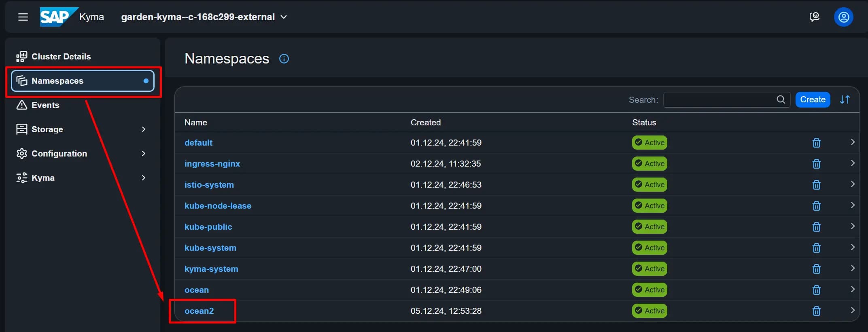This screenshot has height=332, width=868.
Task: Open kyma-system row details chevron
Action: (x=853, y=268)
